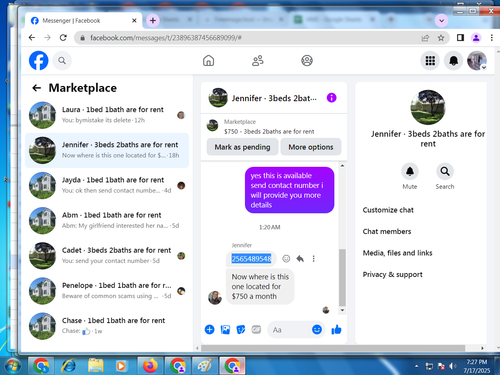Open the Groups icon in top navigation
The height and width of the screenshot is (375, 500).
307,61
